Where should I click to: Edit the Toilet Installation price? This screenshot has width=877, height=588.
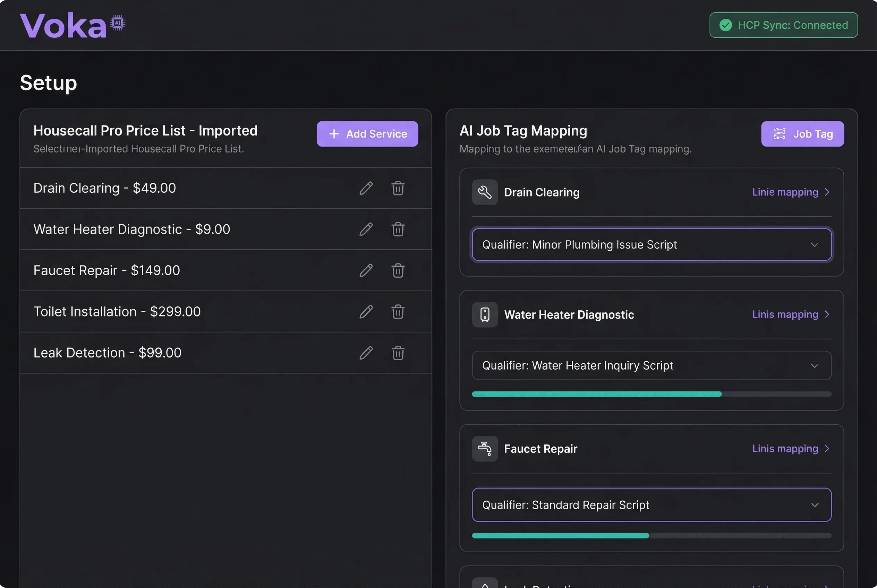pyautogui.click(x=366, y=312)
